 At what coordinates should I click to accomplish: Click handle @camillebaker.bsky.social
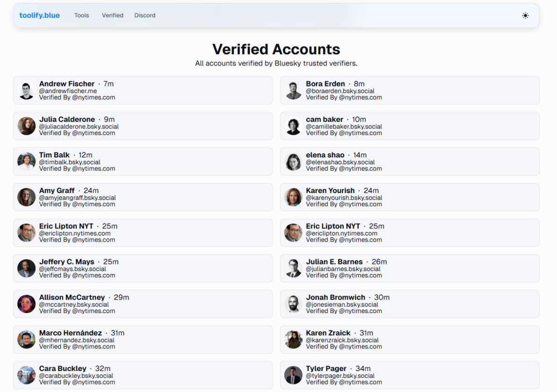pyautogui.click(x=344, y=127)
